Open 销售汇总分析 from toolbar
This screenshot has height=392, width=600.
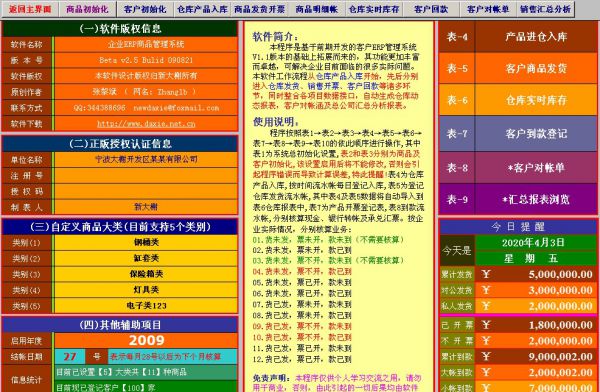pyautogui.click(x=546, y=9)
